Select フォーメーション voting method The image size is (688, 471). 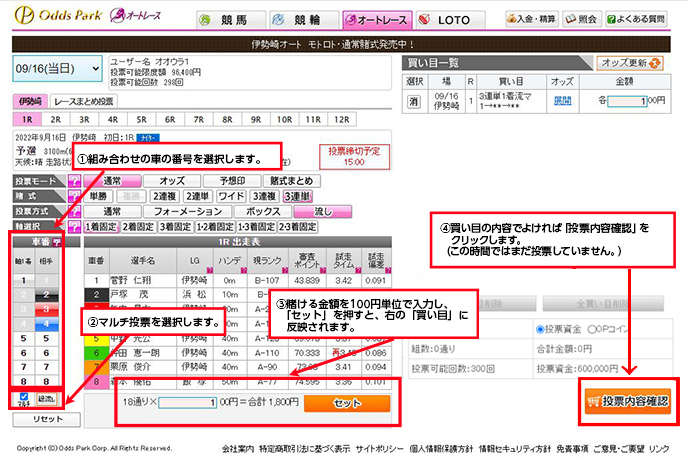188,212
